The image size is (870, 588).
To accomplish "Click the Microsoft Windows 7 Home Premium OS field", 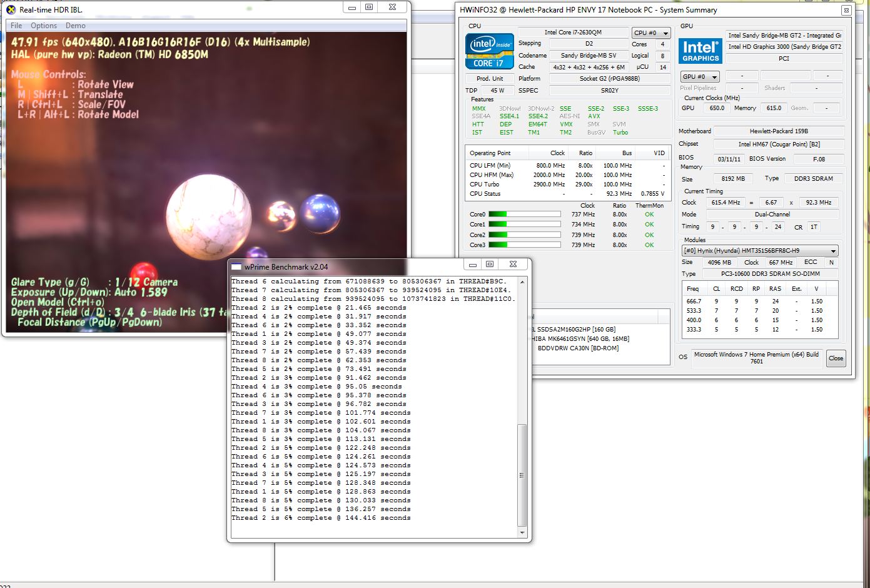I will pos(756,358).
